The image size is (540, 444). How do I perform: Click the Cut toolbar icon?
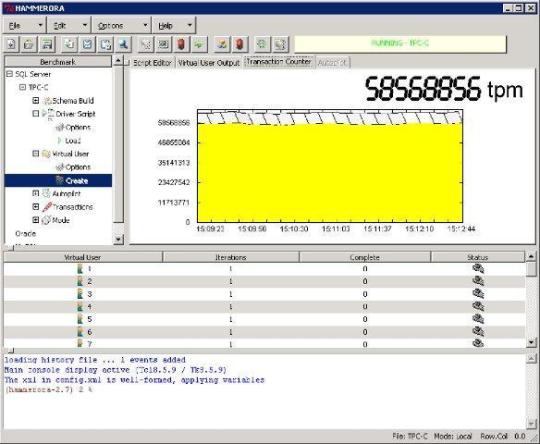pyautogui.click(x=87, y=44)
